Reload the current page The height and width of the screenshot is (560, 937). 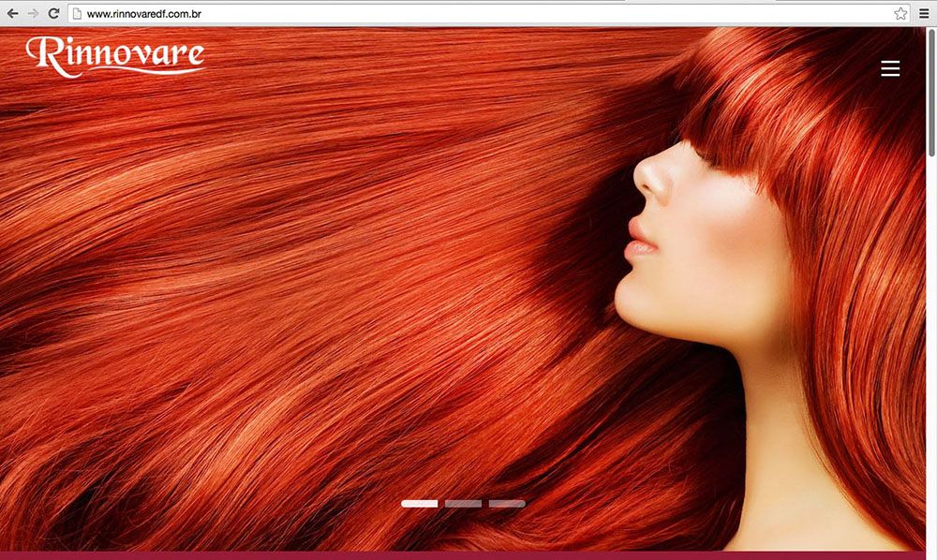54,13
